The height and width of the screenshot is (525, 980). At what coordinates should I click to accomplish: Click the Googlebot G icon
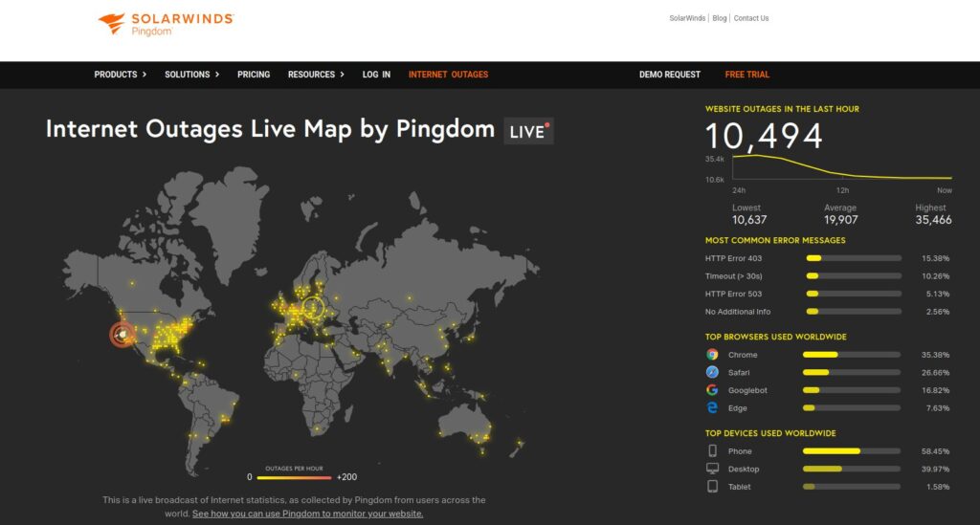[712, 390]
